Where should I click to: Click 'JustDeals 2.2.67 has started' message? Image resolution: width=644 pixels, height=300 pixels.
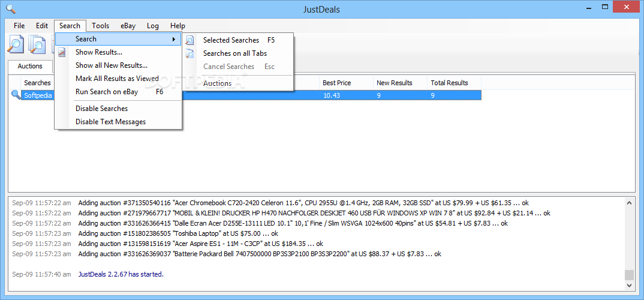pyautogui.click(x=121, y=274)
